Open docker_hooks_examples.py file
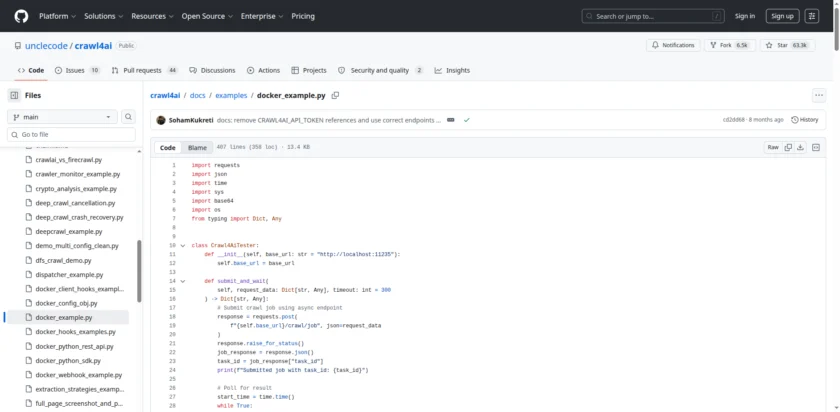 click(76, 332)
